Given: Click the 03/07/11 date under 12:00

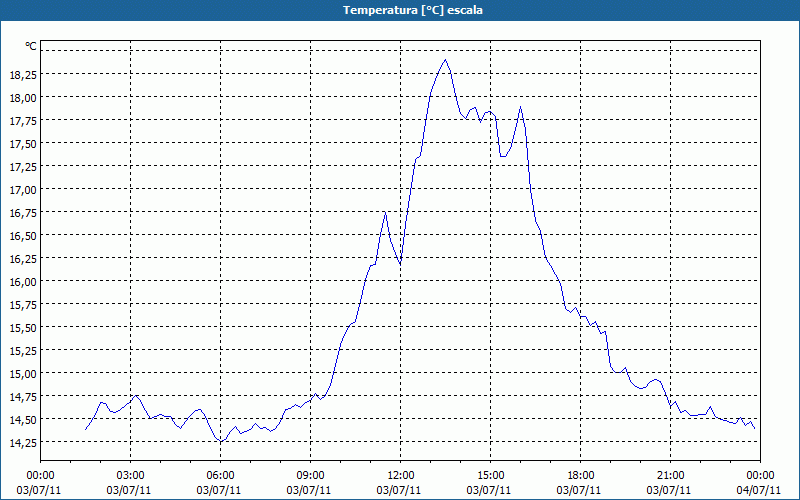Looking at the screenshot, I should point(399,490).
